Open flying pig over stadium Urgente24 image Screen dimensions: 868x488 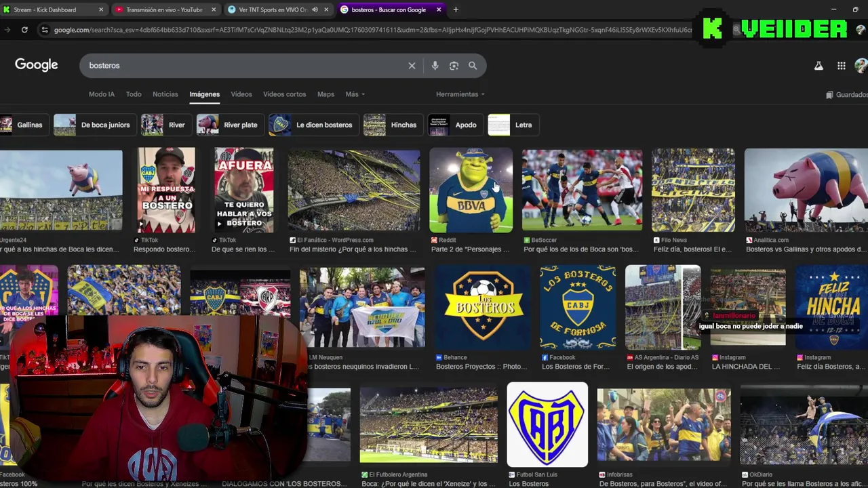[61, 190]
